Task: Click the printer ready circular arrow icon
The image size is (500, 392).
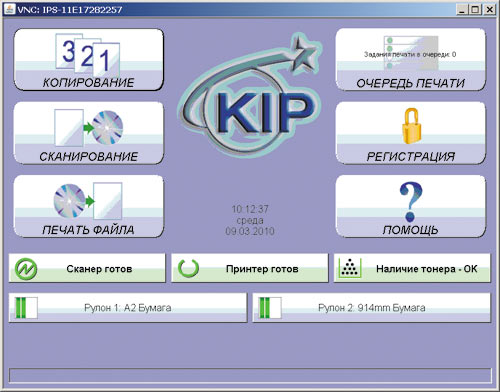Action: point(188,268)
